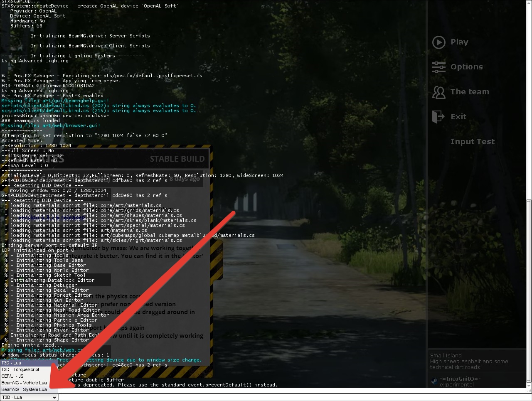This screenshot has height=401, width=532.
Task: Click the '### beamng.cs loaded' log line
Action: [x=31, y=121]
